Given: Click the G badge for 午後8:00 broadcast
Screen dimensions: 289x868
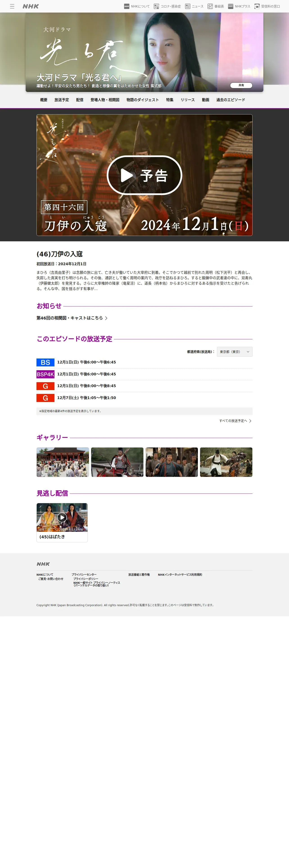Looking at the screenshot, I should pos(45,386).
